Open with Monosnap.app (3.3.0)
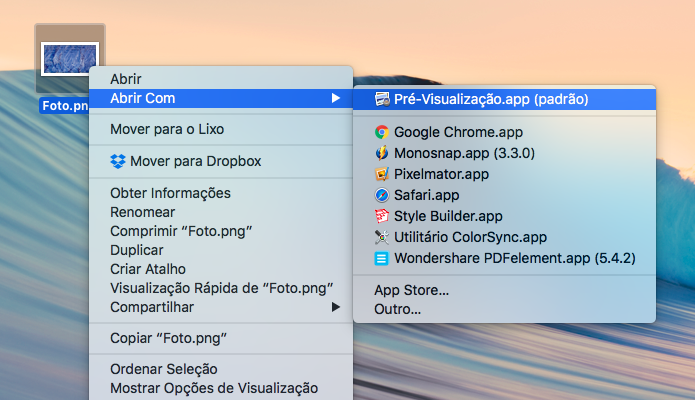Viewport: 695px width, 400px height. [504, 153]
